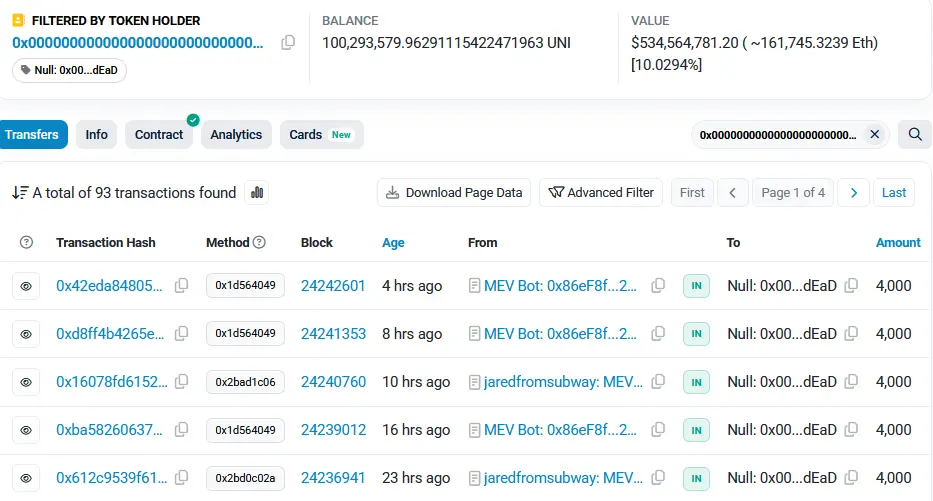Open block 24240760
Image resolution: width=933 pixels, height=501 pixels.
click(333, 382)
